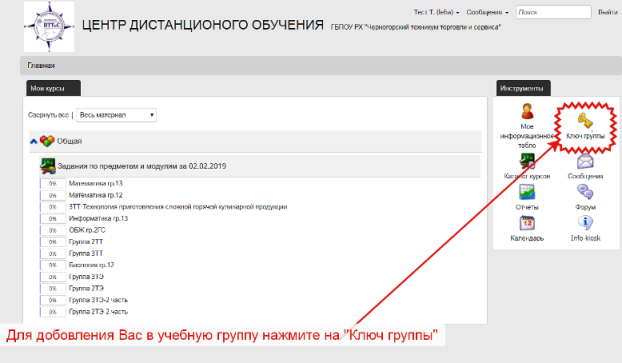Open the Ключ группы key icon
Screen dimensions: 622x363
point(585,120)
